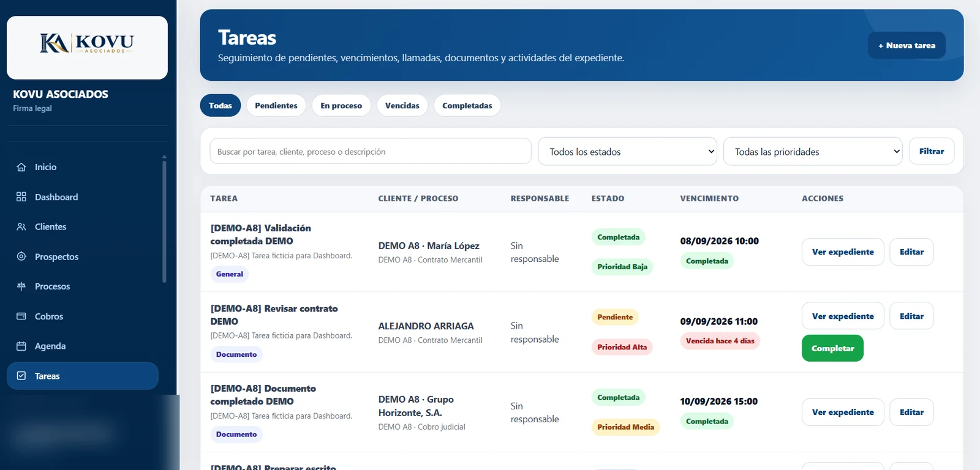Open Dashboard in the sidebar

point(83,197)
